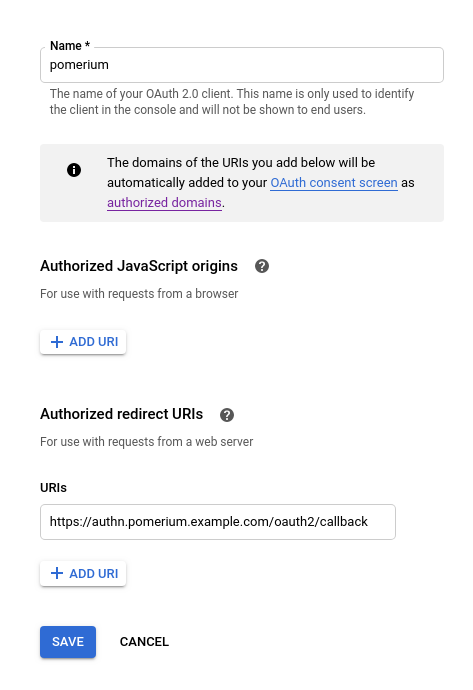This screenshot has width=473, height=690.
Task: Click 'For use with requests from a web server' text
Action: tap(147, 441)
